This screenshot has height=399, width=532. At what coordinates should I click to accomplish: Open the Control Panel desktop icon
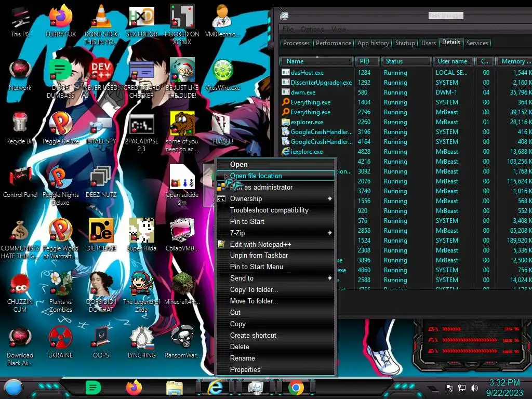(x=20, y=182)
